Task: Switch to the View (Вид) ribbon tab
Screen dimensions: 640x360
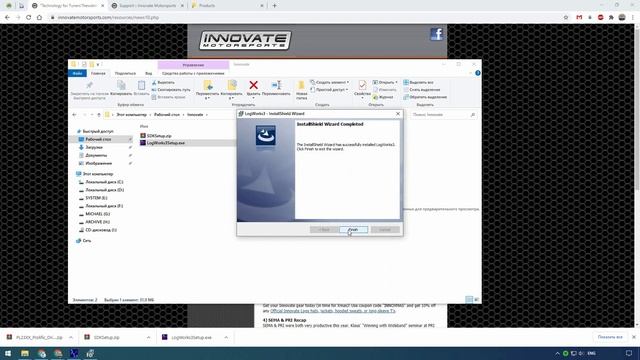Action: pyautogui.click(x=149, y=73)
